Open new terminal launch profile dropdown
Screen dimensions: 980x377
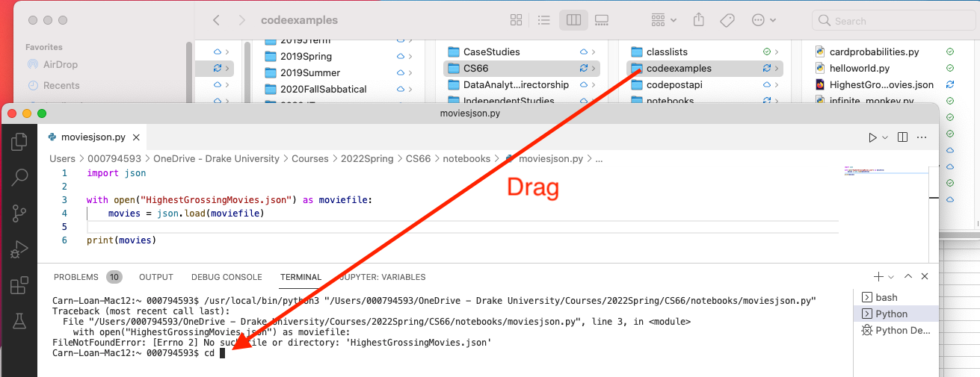click(893, 277)
